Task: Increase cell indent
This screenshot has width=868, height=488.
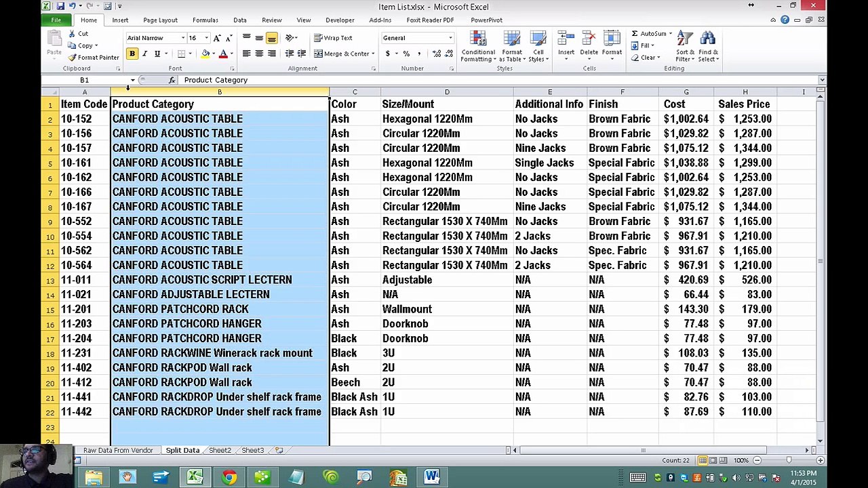Action: (302, 54)
